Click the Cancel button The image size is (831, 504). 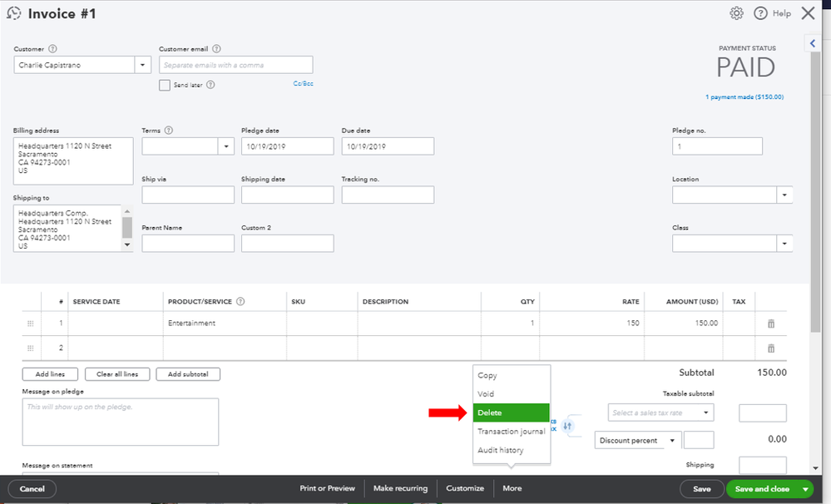[32, 489]
